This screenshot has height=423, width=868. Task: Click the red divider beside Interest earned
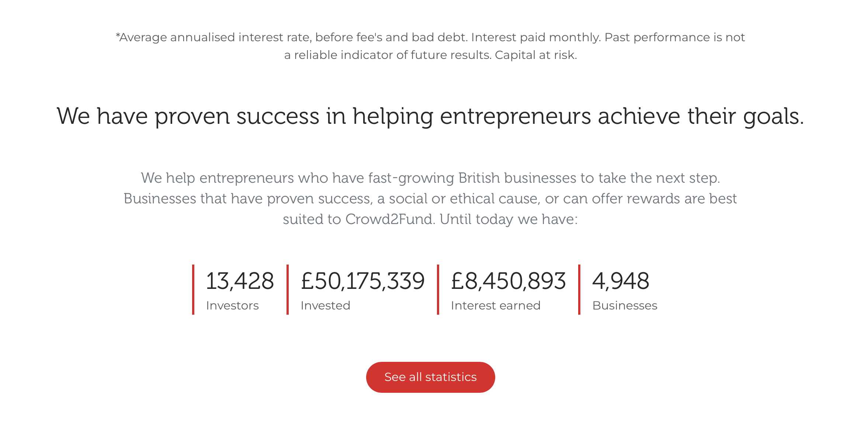pos(438,290)
